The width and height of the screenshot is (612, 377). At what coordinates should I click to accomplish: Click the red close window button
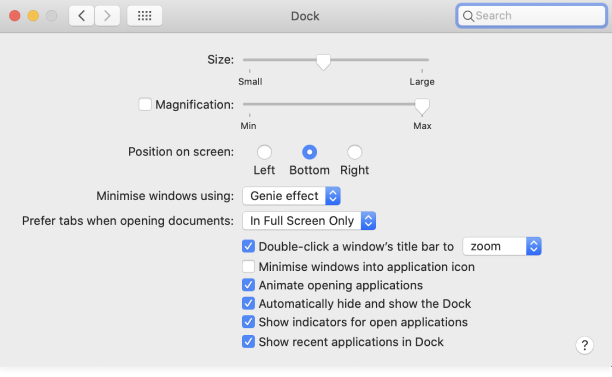click(15, 16)
